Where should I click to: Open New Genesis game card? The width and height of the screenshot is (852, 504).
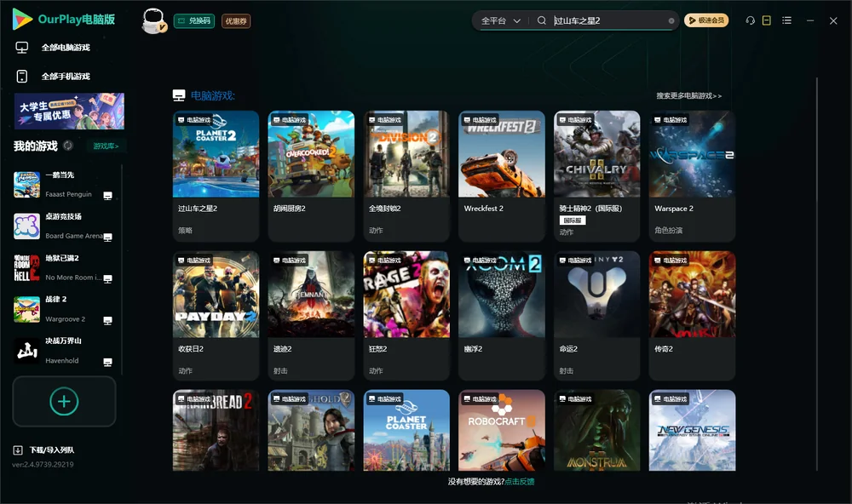[692, 430]
